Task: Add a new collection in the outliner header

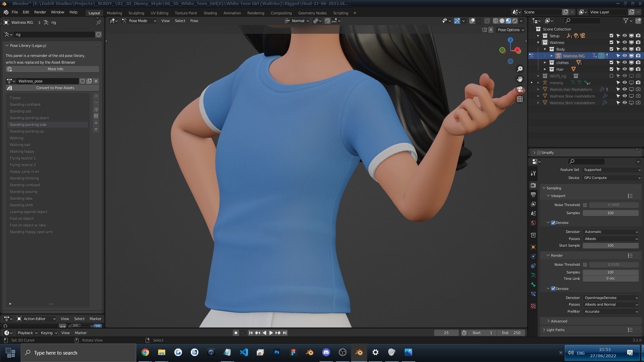Action: (x=638, y=21)
